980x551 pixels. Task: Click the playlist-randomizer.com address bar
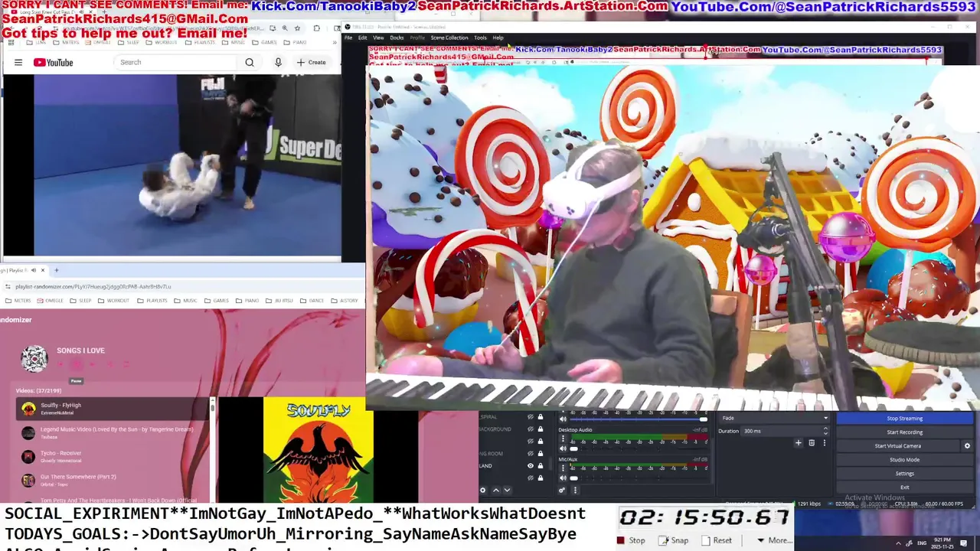[184, 286]
